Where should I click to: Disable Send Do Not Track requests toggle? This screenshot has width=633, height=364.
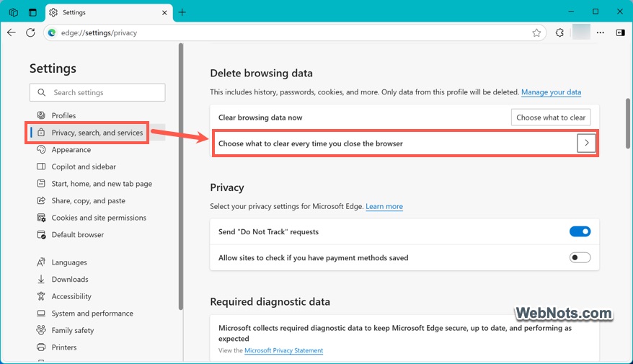point(580,231)
